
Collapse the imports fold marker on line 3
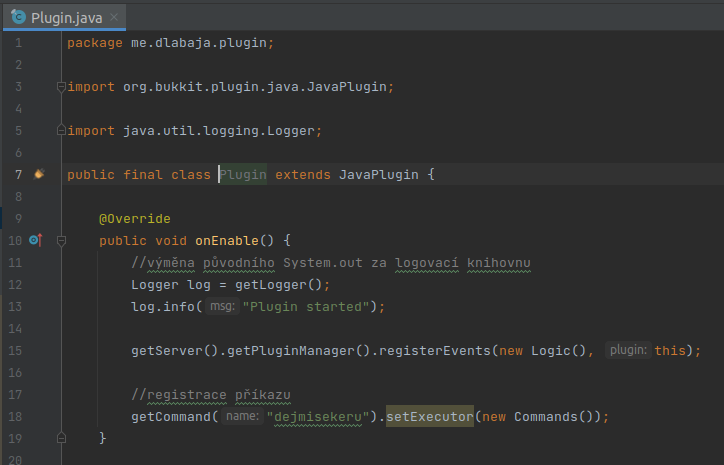click(61, 86)
